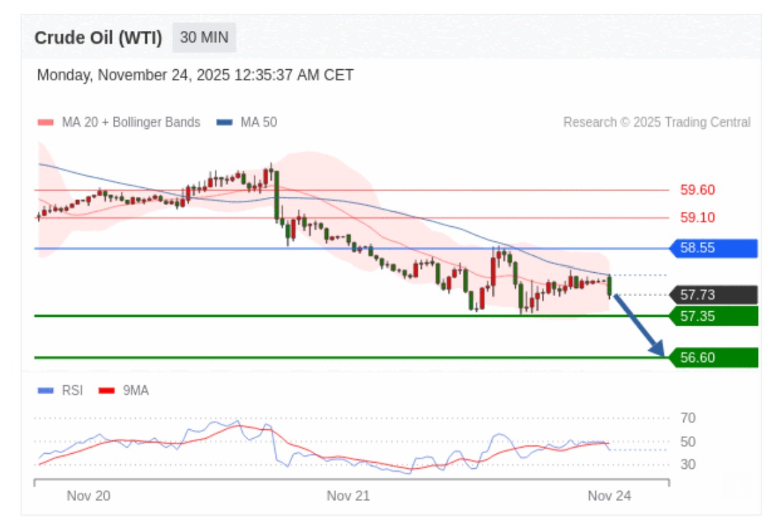Select the Nov 24 date axis label
The image size is (782, 532).
pos(608,496)
